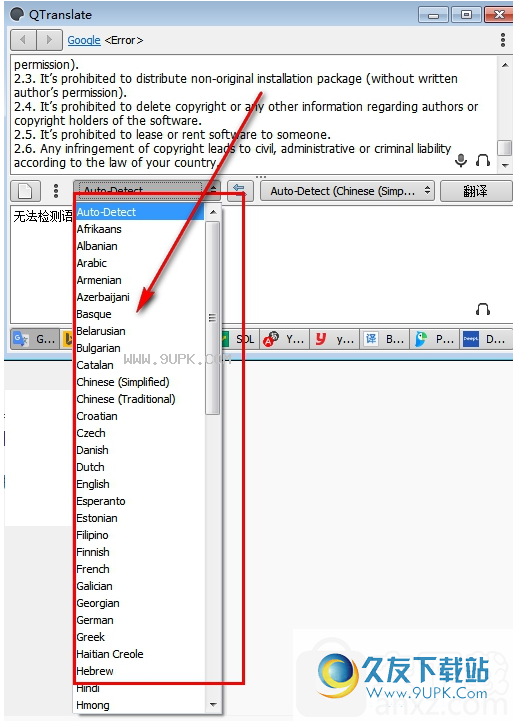Screen dimensions: 519x723
Task: Click the microphone voice input icon
Action: point(460,160)
